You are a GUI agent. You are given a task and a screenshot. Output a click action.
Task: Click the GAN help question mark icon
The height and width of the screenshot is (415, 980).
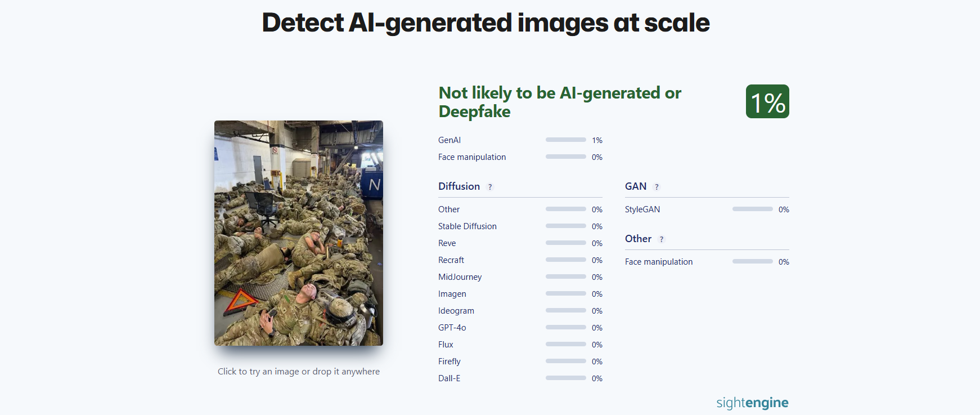pos(657,187)
